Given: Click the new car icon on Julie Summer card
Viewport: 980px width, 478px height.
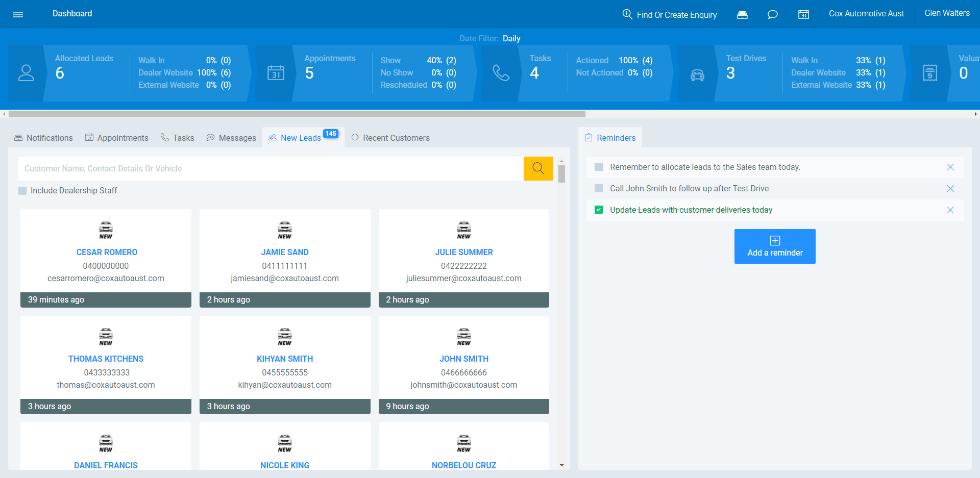Looking at the screenshot, I should pyautogui.click(x=464, y=230).
